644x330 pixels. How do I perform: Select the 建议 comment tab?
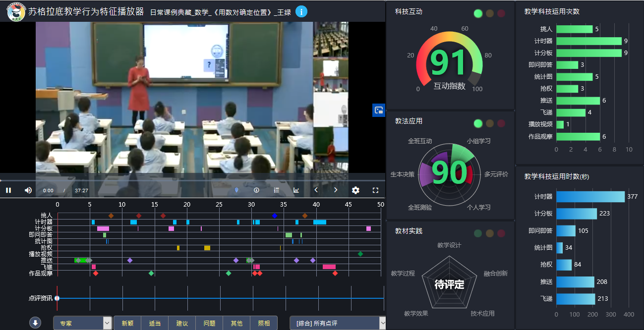point(182,323)
